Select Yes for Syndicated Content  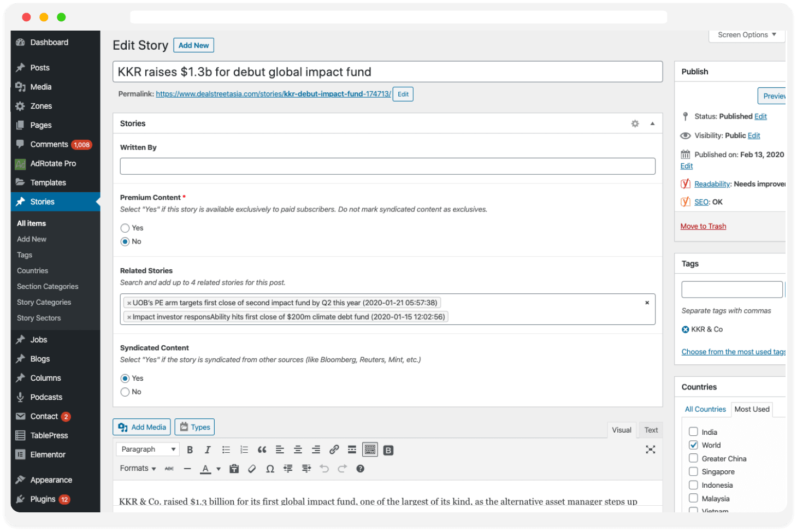(x=125, y=378)
